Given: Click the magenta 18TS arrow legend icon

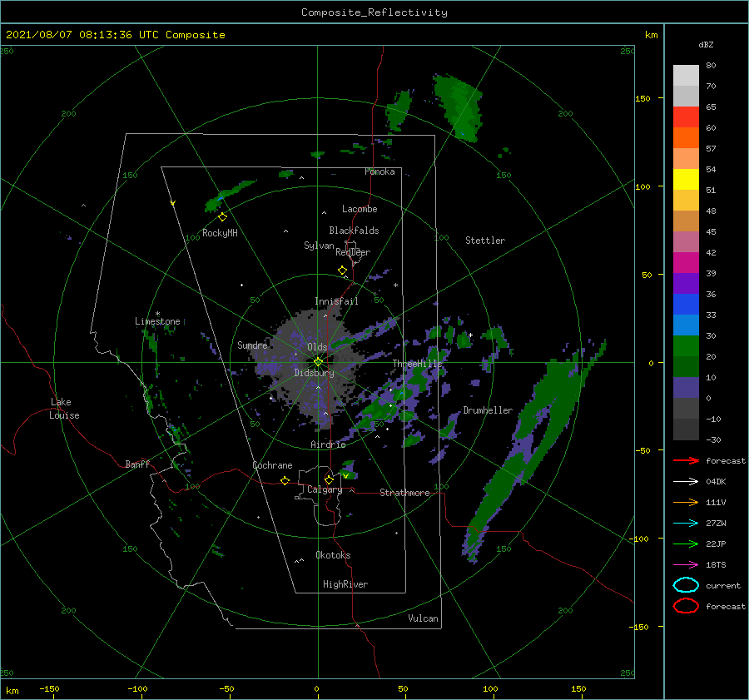Looking at the screenshot, I should (686, 565).
